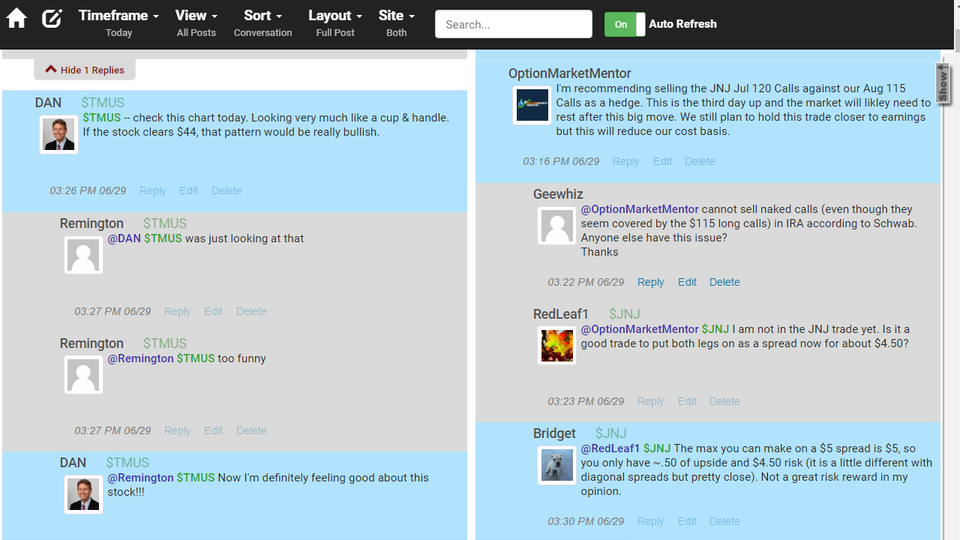Click RedLeaf1's autumn leaf avatar
The width and height of the screenshot is (960, 540).
pos(557,345)
